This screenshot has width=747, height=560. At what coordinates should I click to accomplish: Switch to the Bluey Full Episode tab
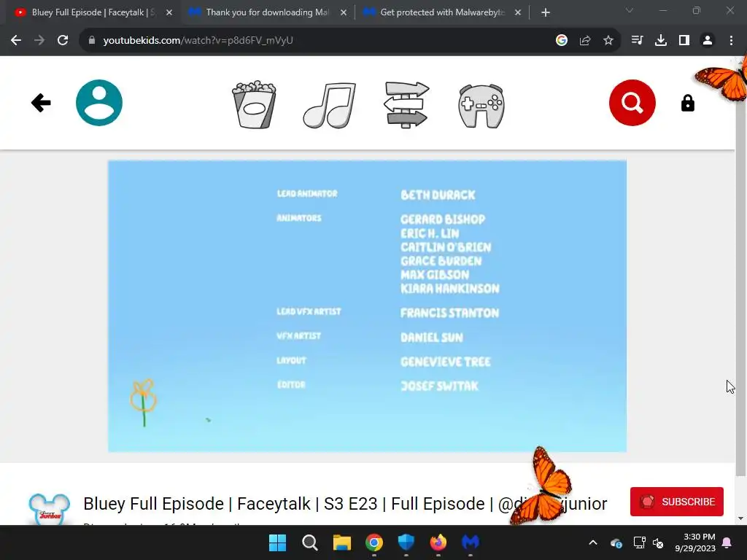point(93,12)
